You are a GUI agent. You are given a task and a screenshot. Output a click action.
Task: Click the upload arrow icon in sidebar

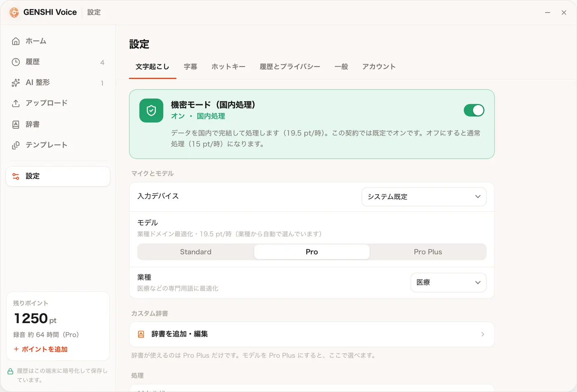(x=16, y=103)
